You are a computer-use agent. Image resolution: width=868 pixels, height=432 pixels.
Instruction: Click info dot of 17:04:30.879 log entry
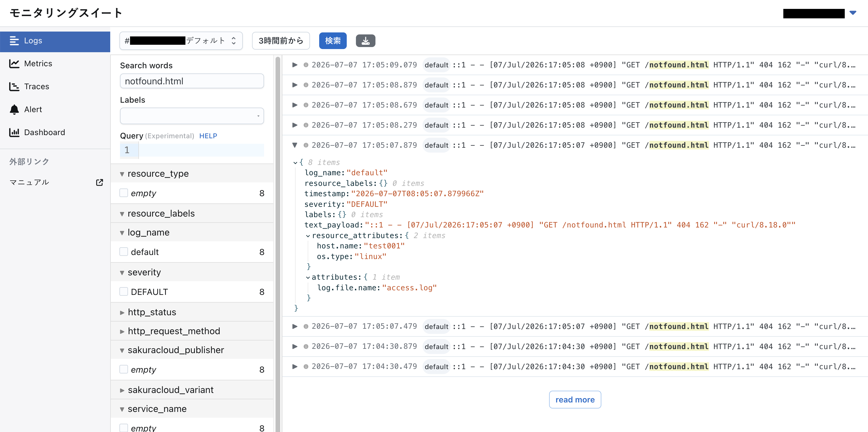tap(306, 347)
